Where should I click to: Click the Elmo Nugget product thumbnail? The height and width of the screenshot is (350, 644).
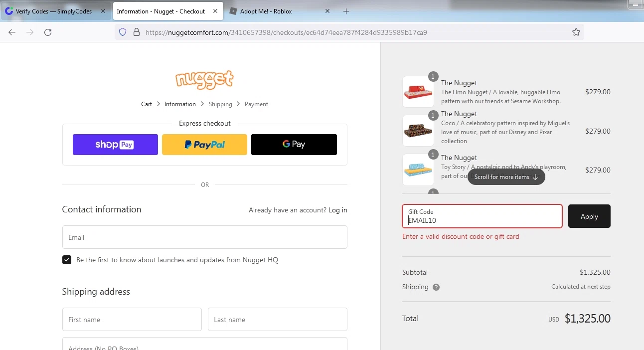[x=418, y=92]
